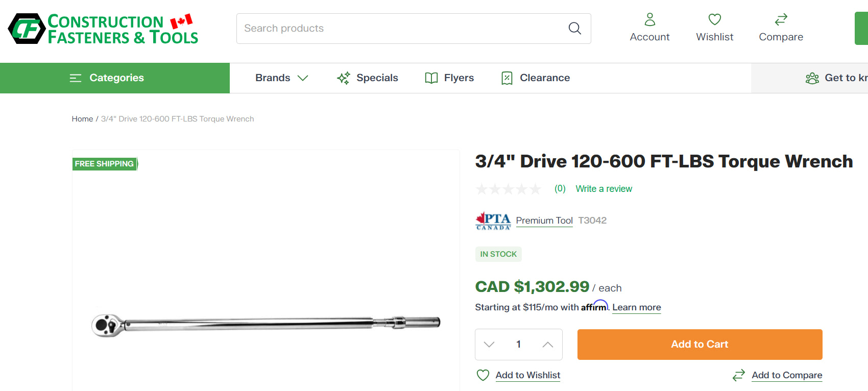Open the Account user icon
The image size is (868, 391).
point(649,19)
